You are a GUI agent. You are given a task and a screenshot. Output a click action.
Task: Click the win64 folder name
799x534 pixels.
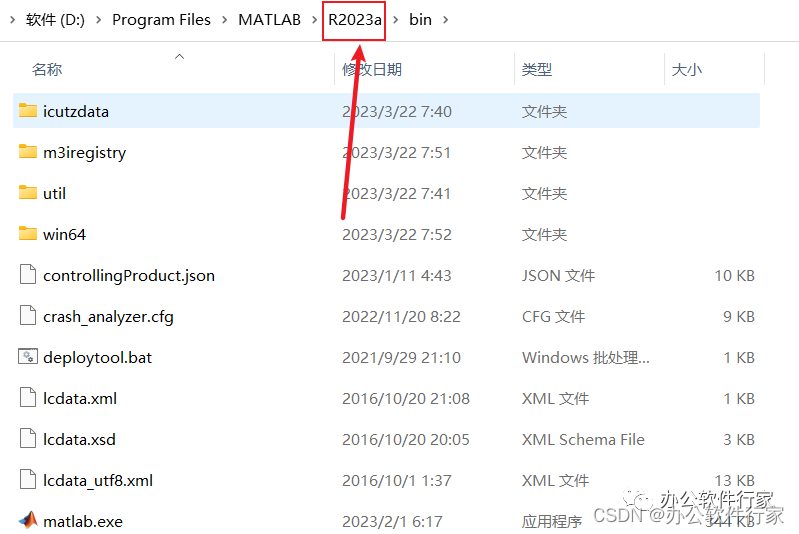[65, 234]
